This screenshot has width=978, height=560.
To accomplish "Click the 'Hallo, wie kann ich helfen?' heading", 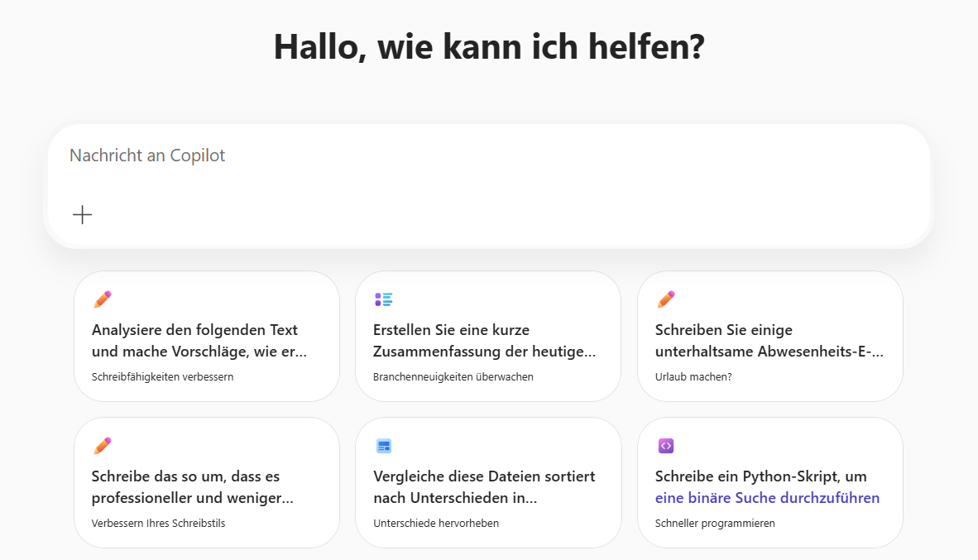I will point(489,47).
